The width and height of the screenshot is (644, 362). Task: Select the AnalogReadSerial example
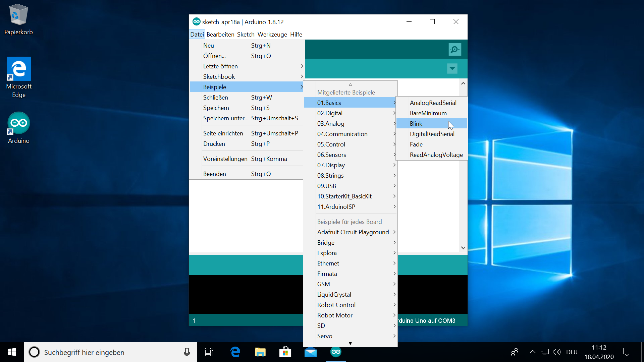(432, 103)
